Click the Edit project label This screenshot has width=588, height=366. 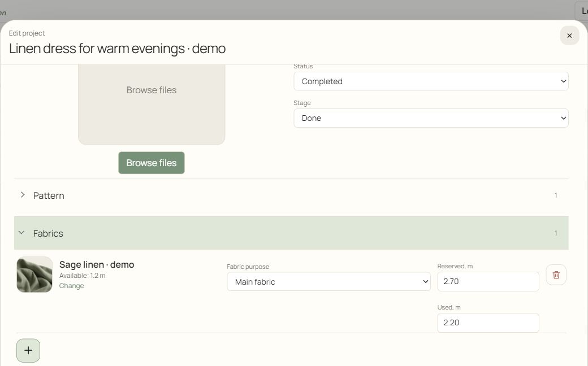click(x=27, y=33)
